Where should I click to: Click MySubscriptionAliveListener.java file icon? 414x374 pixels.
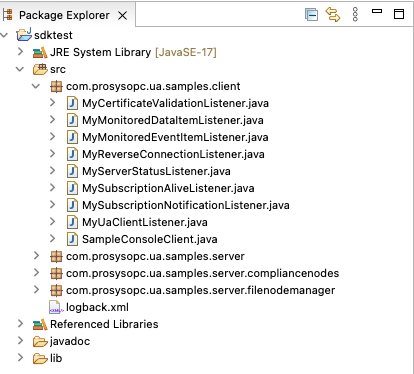[72, 188]
